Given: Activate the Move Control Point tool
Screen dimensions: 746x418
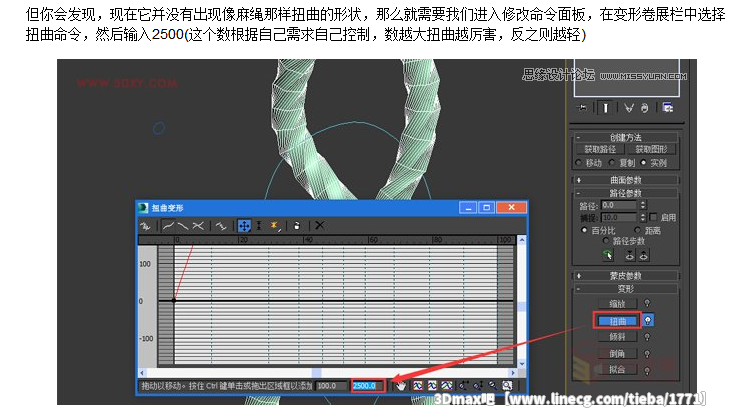Looking at the screenshot, I should tap(244, 226).
